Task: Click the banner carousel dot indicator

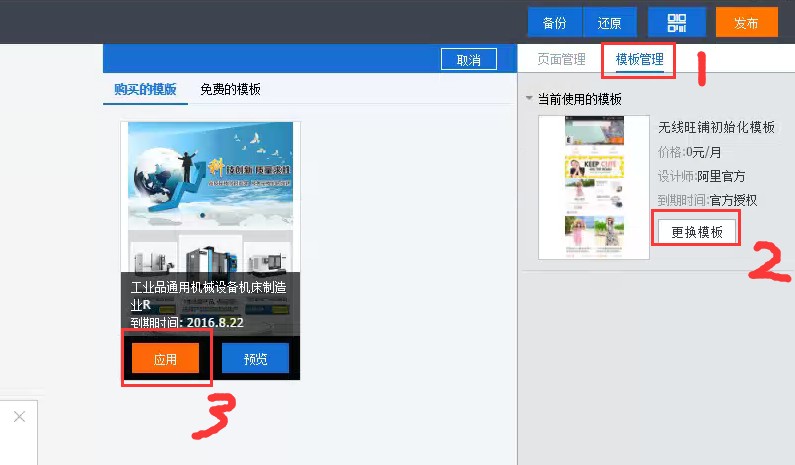Action: click(x=202, y=216)
